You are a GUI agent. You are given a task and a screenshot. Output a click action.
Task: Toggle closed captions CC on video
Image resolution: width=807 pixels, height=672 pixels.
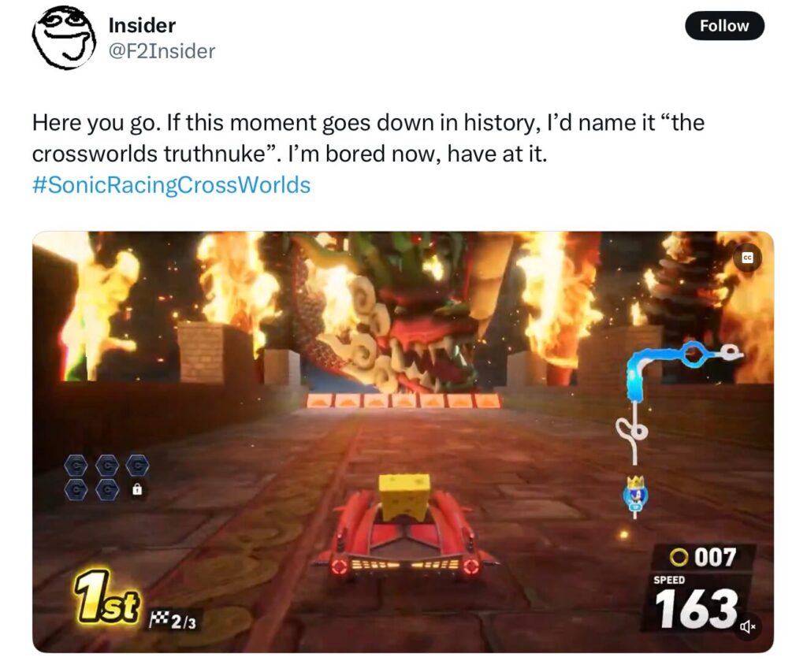(x=747, y=258)
